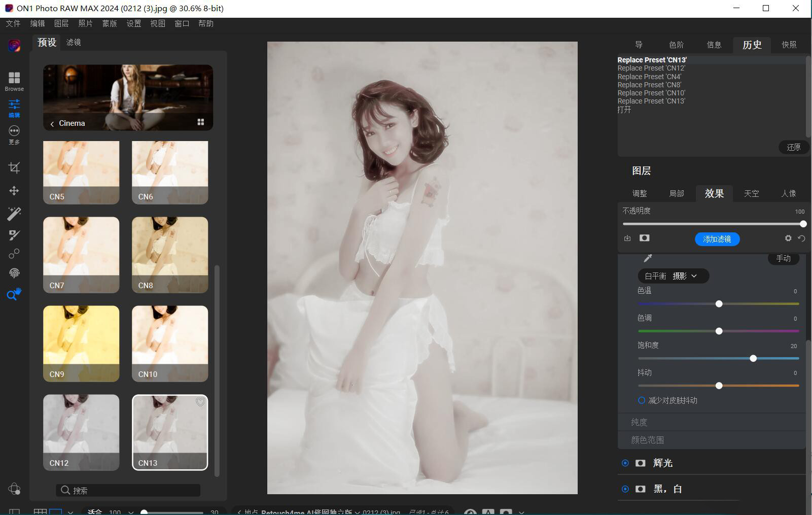
Task: Collapse the Cinema preset category with back chevron
Action: [52, 123]
